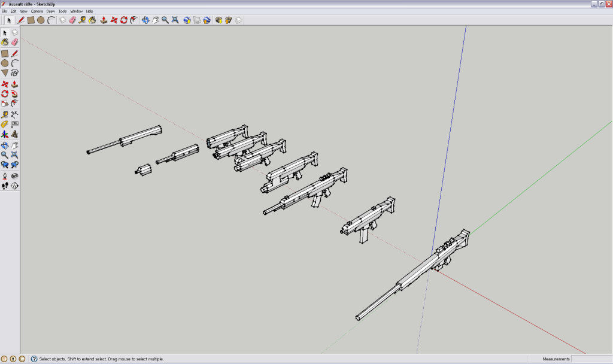This screenshot has width=613, height=364.
Task: Select the Polygon tool in the Large Tool Set
Action: coord(5,72)
